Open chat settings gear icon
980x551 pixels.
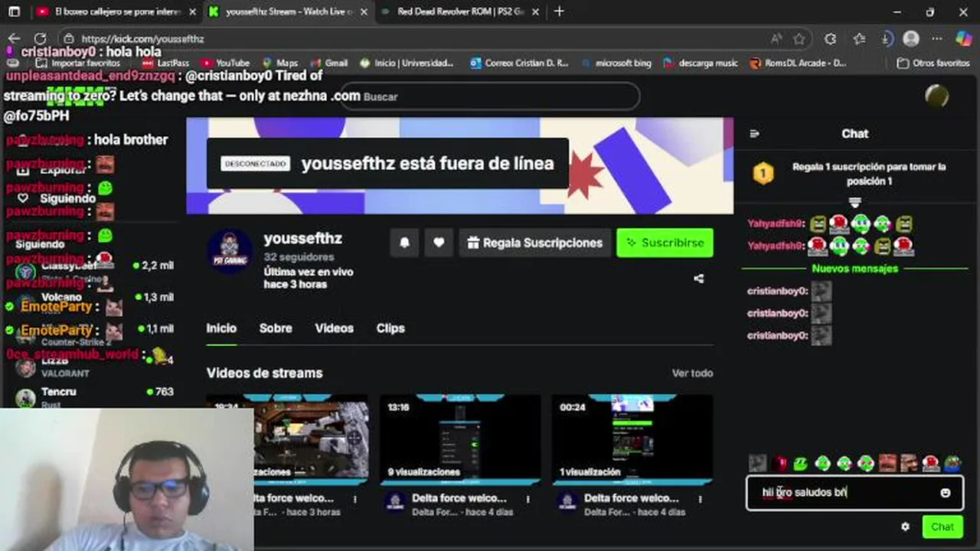pyautogui.click(x=905, y=527)
